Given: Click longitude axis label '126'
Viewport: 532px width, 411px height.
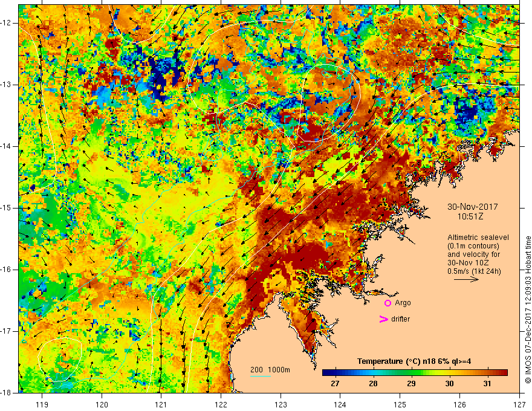Looking at the screenshot, I should click(x=459, y=404).
